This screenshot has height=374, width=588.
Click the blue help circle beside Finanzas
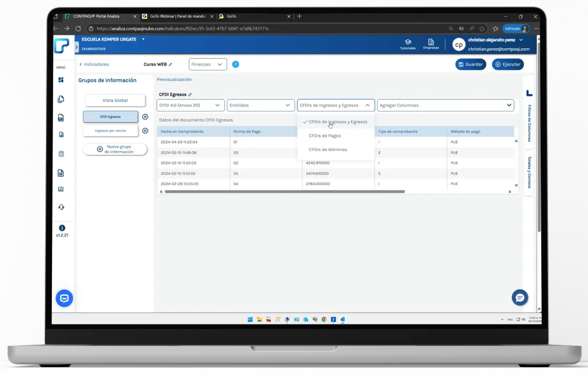[236, 65]
